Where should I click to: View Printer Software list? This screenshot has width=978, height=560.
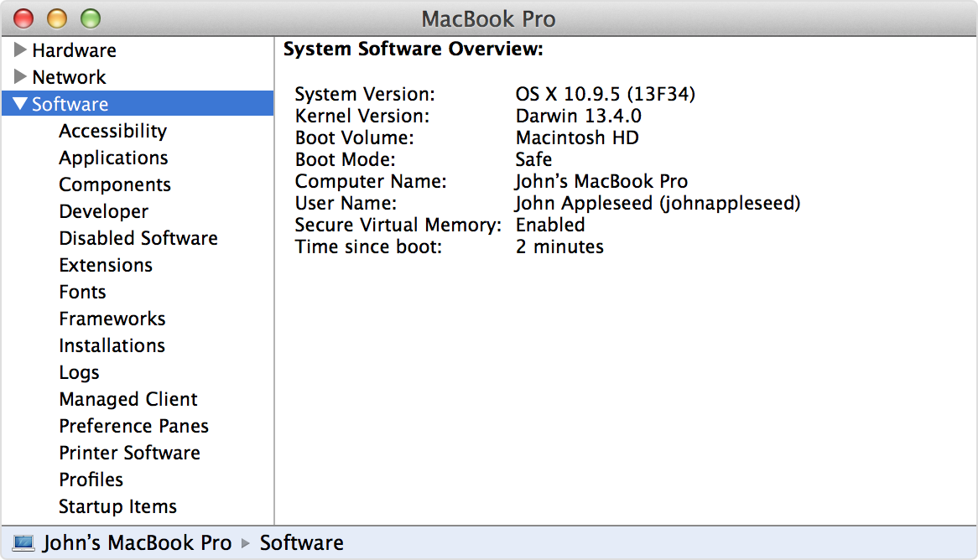click(x=129, y=453)
